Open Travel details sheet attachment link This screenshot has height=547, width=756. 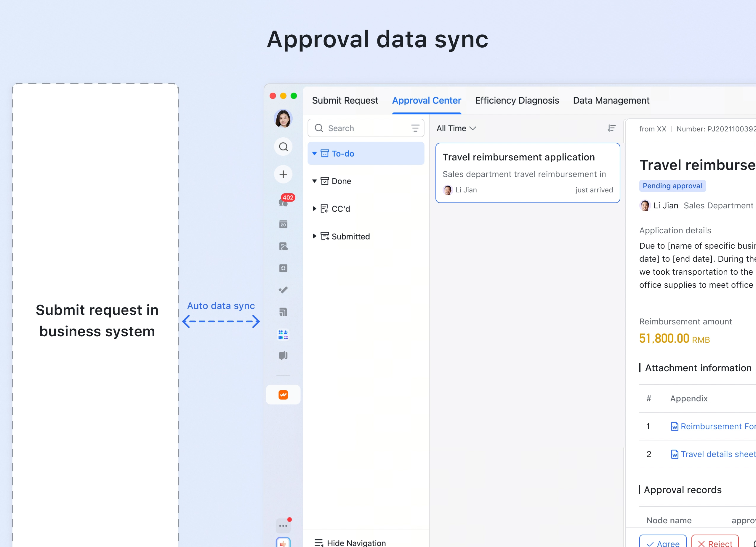tap(717, 454)
